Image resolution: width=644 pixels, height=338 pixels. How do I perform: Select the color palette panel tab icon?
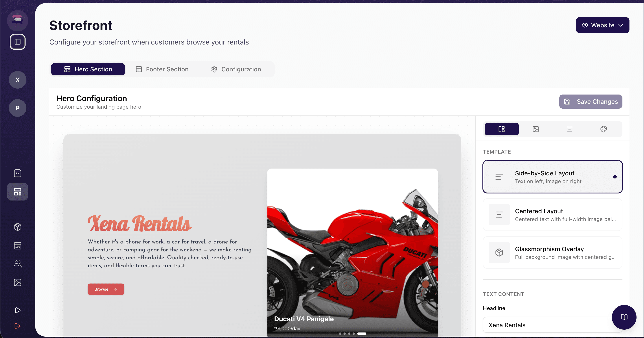tap(604, 129)
